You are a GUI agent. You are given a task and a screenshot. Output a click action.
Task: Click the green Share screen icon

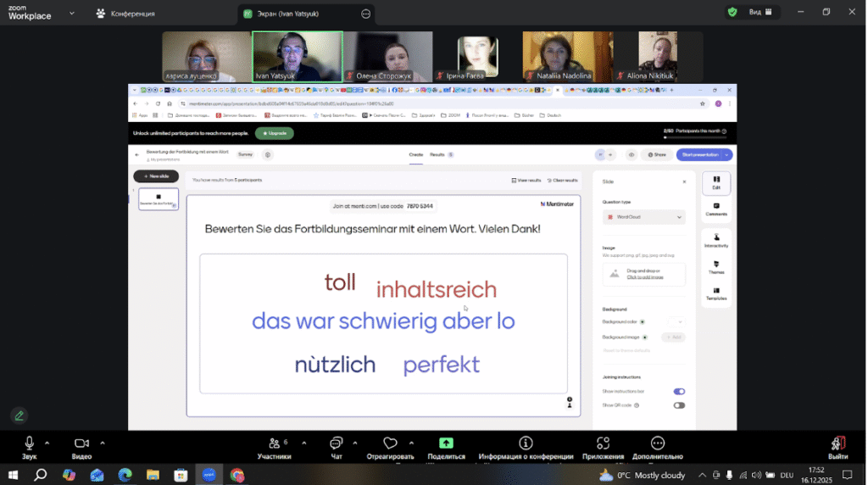[x=446, y=443]
